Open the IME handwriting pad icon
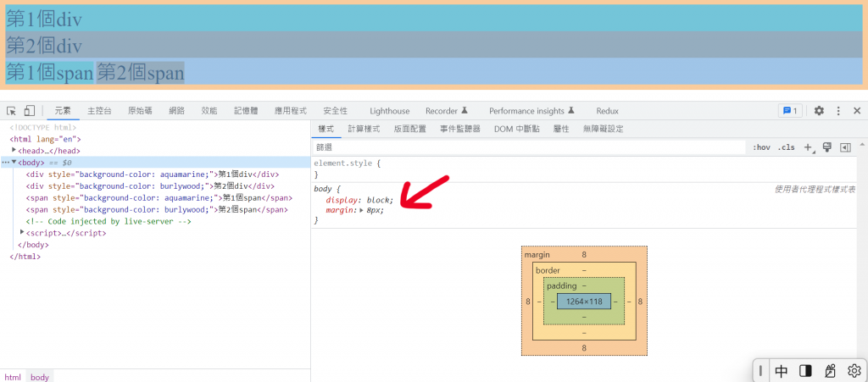The width and height of the screenshot is (868, 382). pyautogui.click(x=829, y=370)
